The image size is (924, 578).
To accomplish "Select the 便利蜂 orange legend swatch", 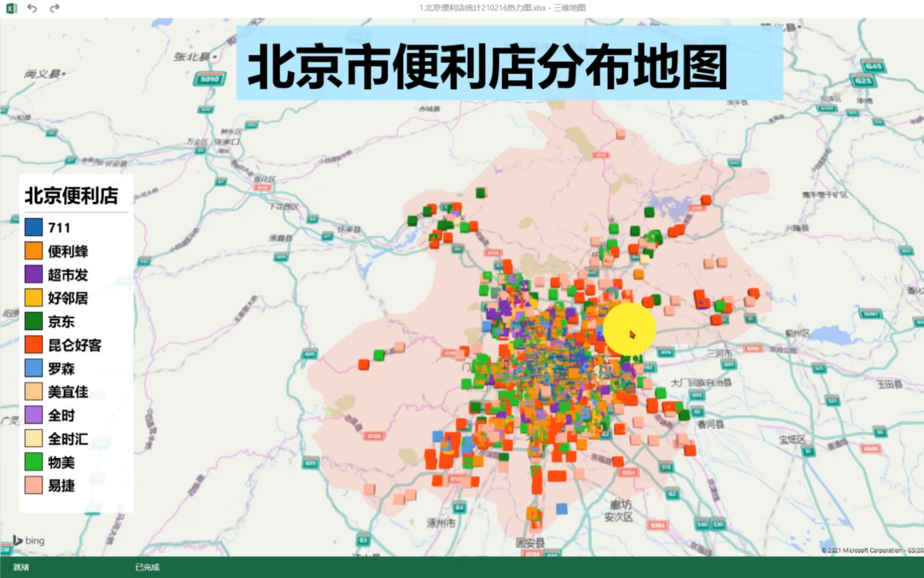I will pos(33,251).
